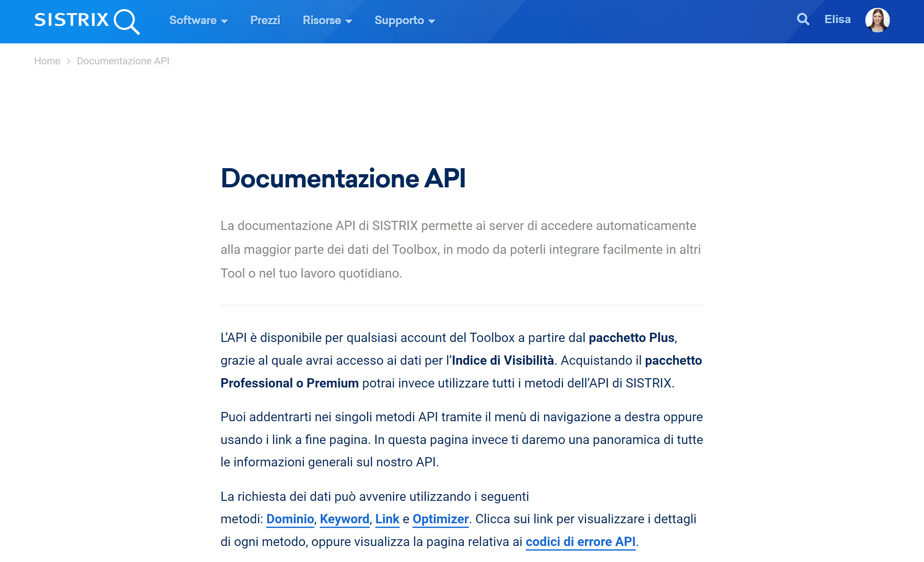Expand the Supporto dropdown menu
924x562 pixels.
click(x=405, y=21)
